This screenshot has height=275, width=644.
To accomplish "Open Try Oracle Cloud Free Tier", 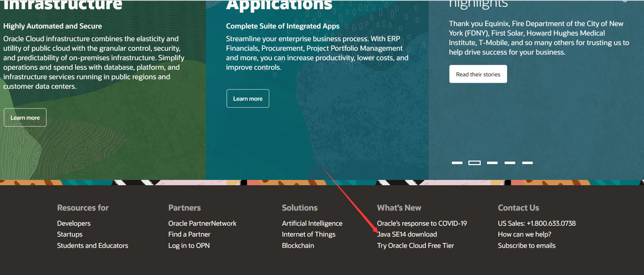I will pyautogui.click(x=416, y=245).
